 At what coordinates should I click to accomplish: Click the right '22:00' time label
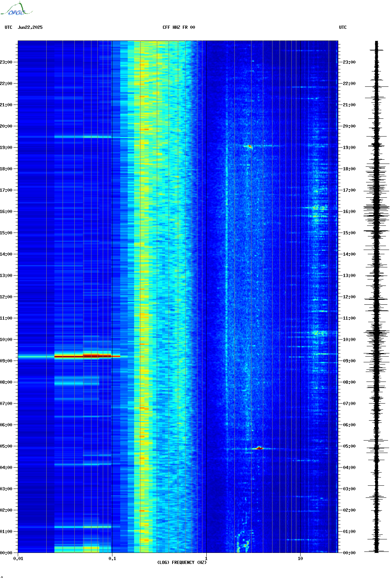tap(349, 84)
